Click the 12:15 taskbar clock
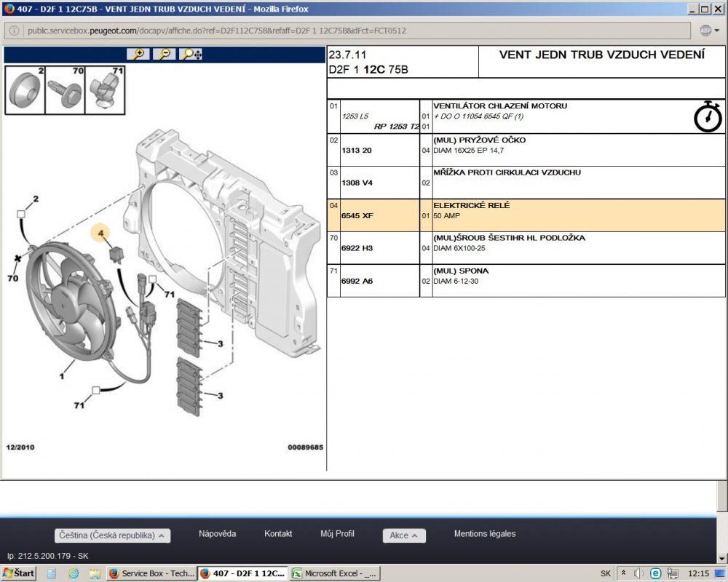Image resolution: width=728 pixels, height=582 pixels. [x=699, y=574]
